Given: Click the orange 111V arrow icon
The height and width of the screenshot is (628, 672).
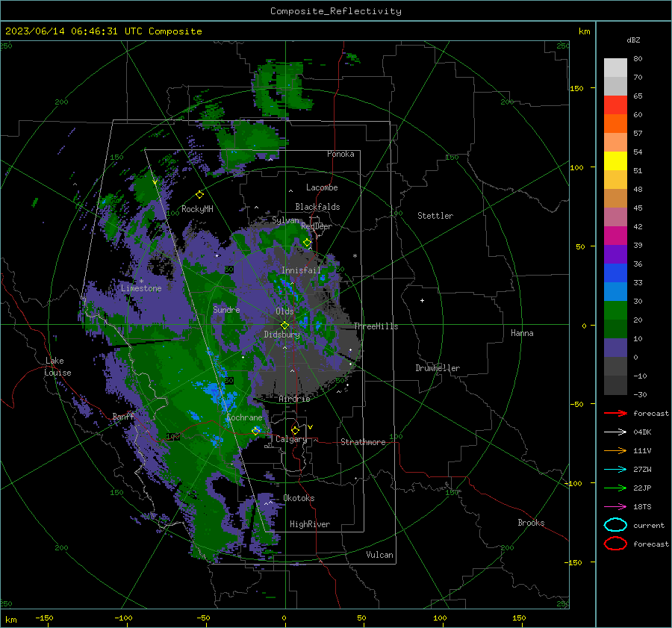Looking at the screenshot, I should [615, 450].
